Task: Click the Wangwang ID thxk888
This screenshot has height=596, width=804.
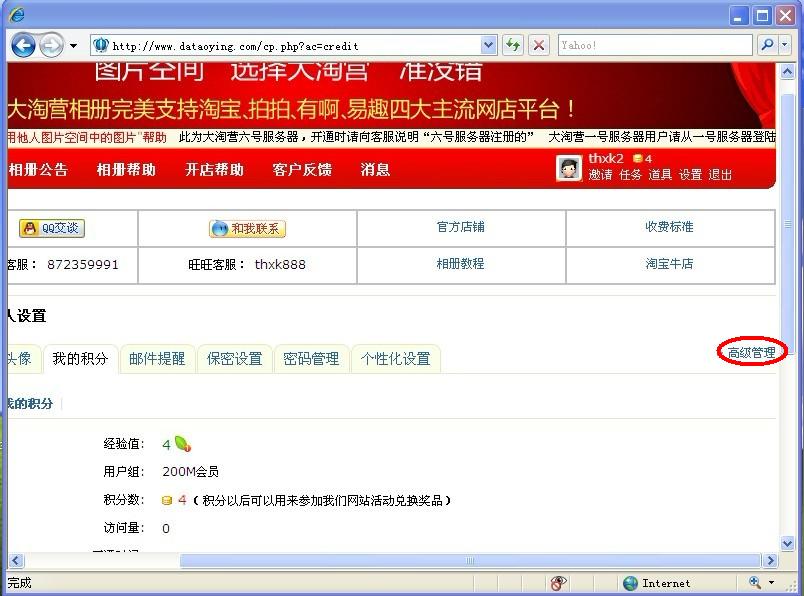Action: 280,265
